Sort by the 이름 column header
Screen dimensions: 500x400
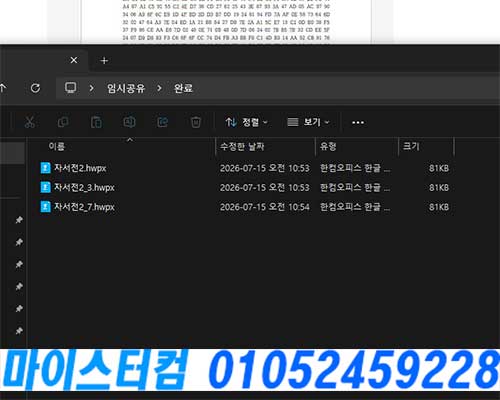coord(56,146)
